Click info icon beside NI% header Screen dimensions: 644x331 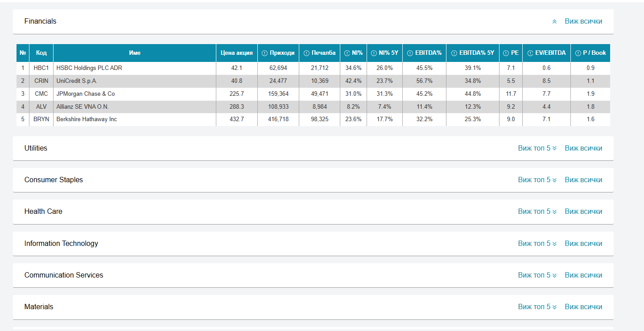347,53
